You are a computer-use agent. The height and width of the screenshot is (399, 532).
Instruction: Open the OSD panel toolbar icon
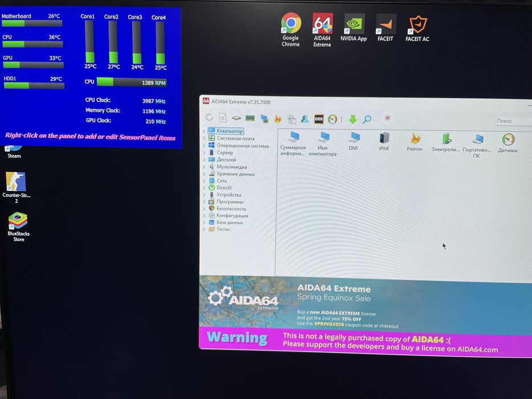[x=319, y=119]
